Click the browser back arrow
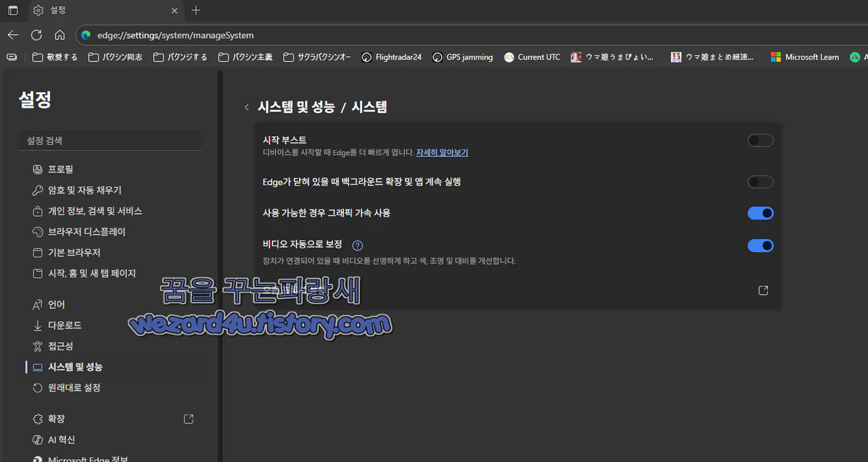The width and height of the screenshot is (868, 462). (x=13, y=35)
